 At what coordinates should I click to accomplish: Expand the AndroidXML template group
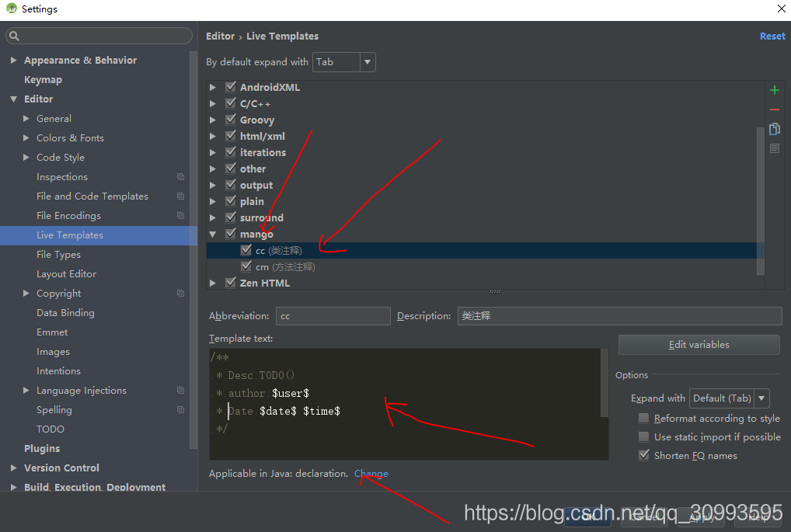click(213, 87)
